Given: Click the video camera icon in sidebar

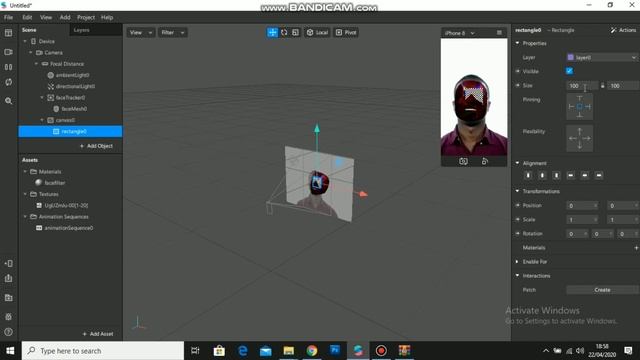Looking at the screenshot, I should click(9, 52).
